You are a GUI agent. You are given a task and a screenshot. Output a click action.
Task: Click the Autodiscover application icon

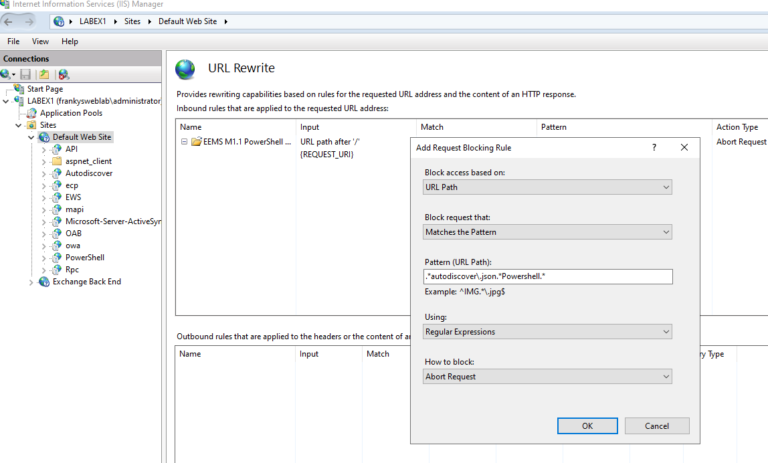[x=57, y=173]
